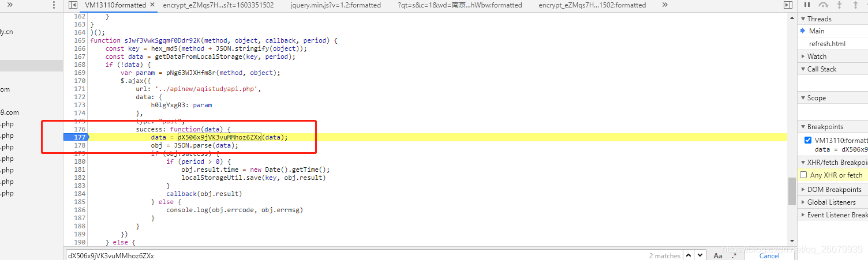
Task: Uncheck the VM13110:formatted breakpoint checkbox
Action: [x=808, y=140]
